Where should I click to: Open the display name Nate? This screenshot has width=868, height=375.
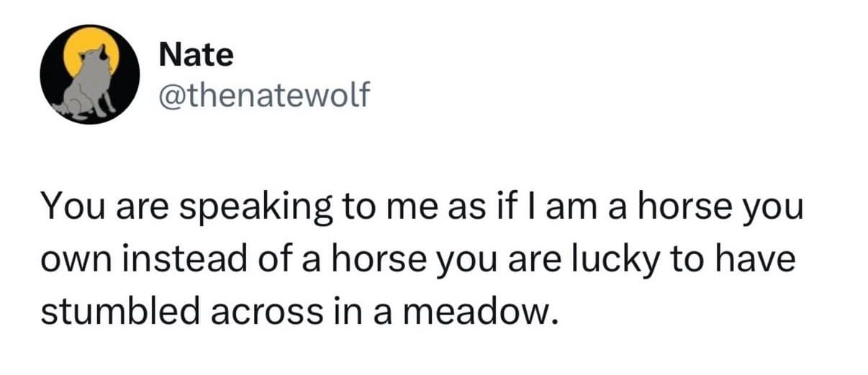[196, 55]
